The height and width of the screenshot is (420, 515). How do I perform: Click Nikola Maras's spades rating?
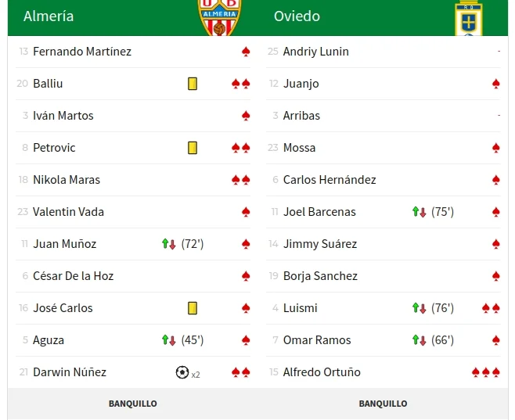click(241, 180)
